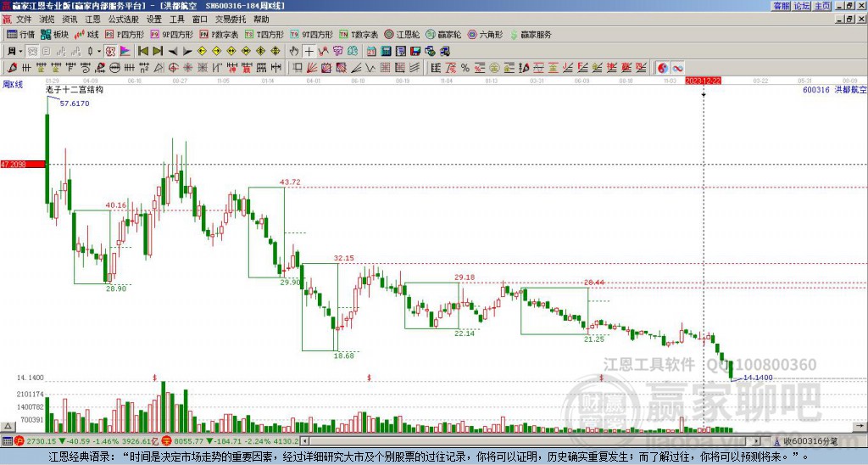Click the colorful flag triangle icon

125,51
